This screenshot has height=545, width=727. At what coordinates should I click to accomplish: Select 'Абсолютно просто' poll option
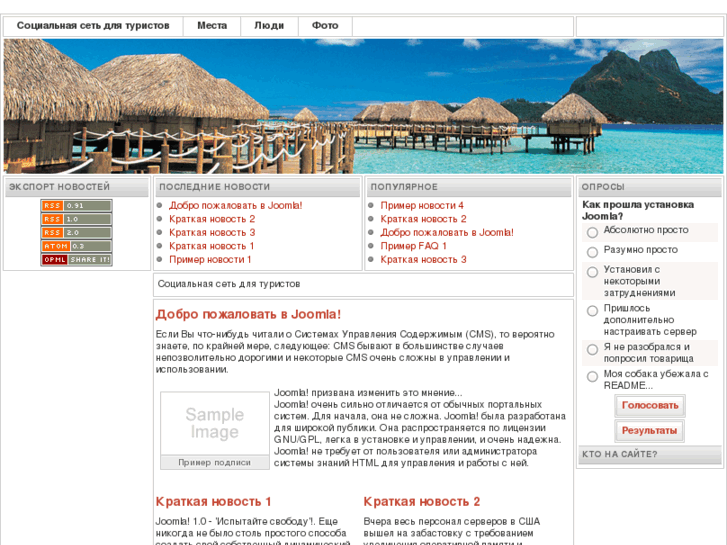(x=592, y=232)
